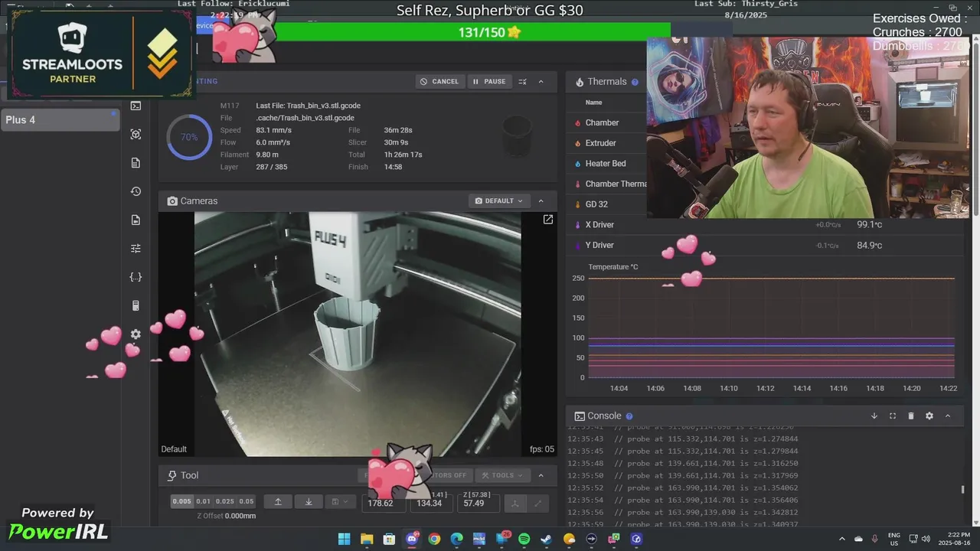
Task: Click the Console flip direction arrow icon
Action: [x=874, y=416]
